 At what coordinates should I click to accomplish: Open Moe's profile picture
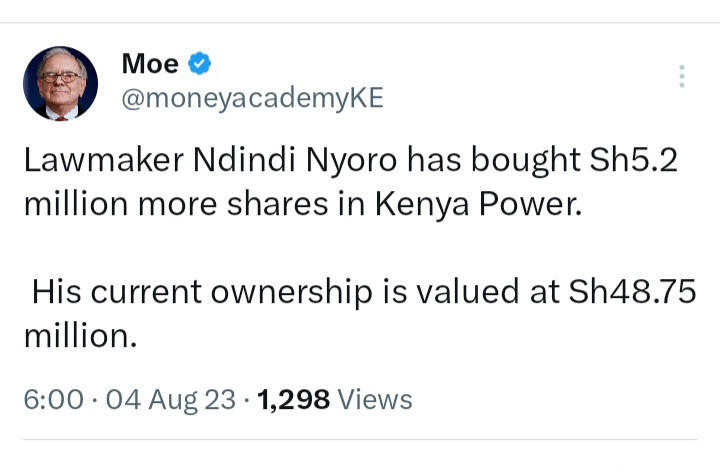coord(60,83)
